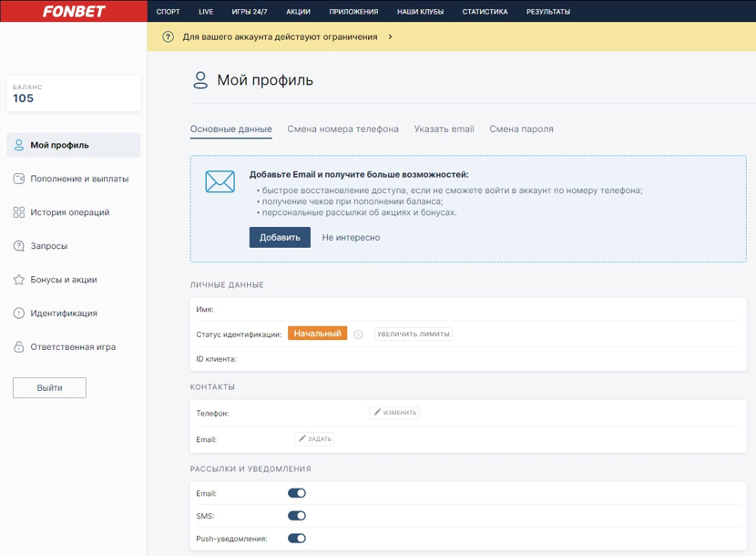Screen dimensions: 756x556
Task: Click the star icon for Бонусы и акции
Action: coord(19,280)
